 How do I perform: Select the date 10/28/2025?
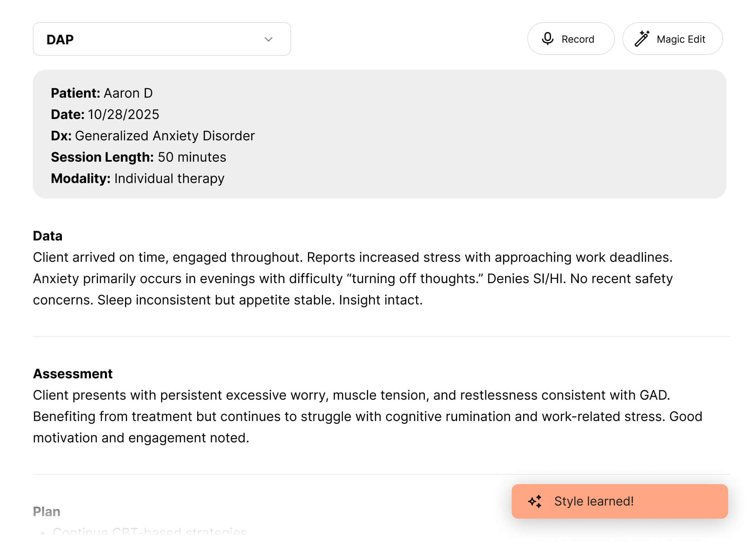[123, 114]
